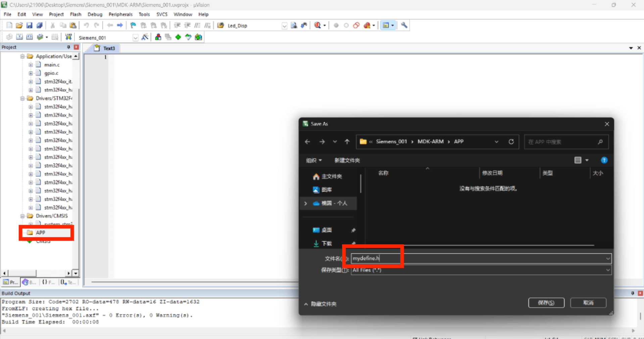Image resolution: width=644 pixels, height=339 pixels.
Task: Click the Download (LOAD) to flash icon
Action: point(68,37)
